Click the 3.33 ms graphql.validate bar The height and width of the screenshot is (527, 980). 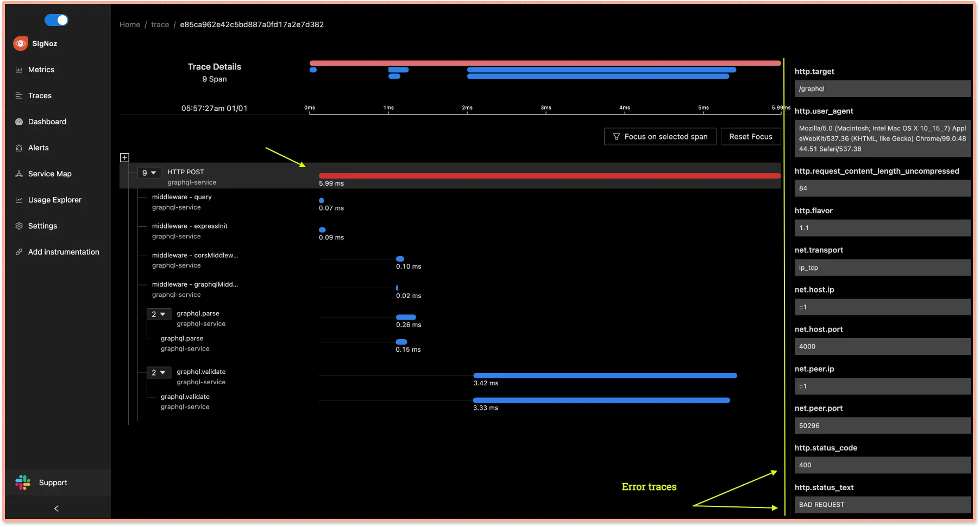[601, 401]
